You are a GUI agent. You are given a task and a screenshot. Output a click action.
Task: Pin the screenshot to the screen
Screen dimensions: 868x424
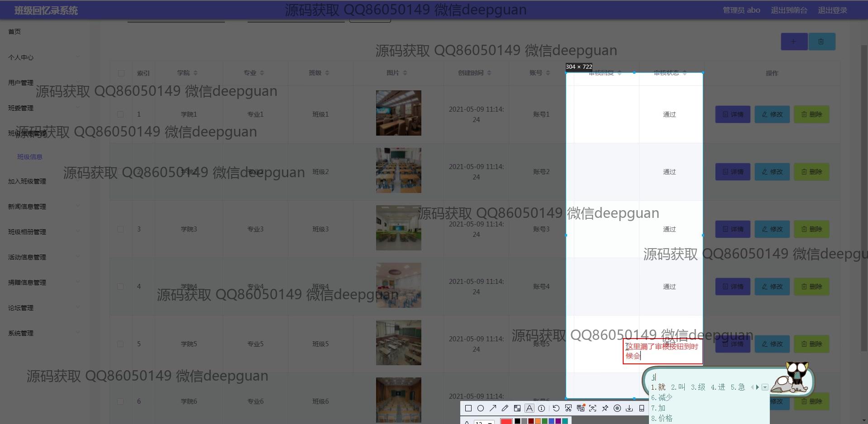605,409
